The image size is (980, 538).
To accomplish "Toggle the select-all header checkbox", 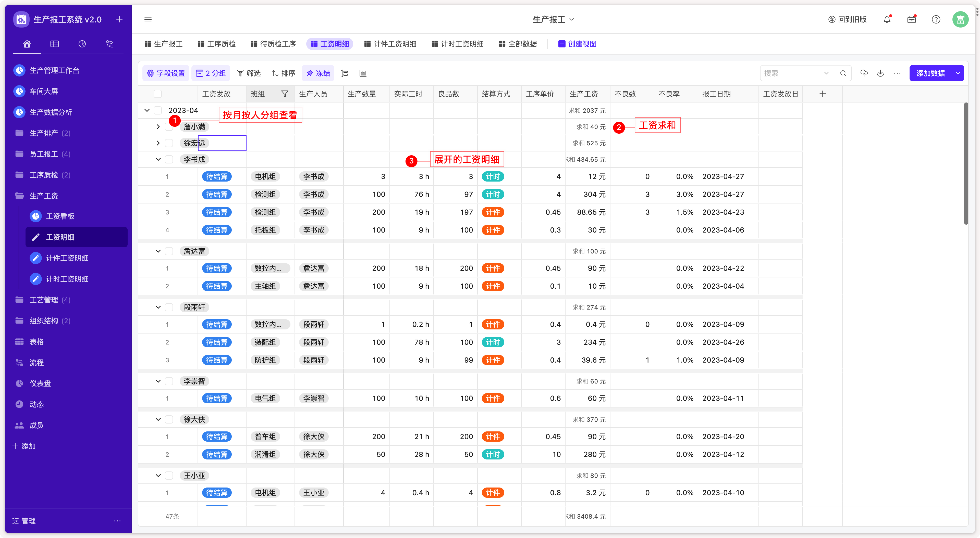I will click(x=157, y=94).
